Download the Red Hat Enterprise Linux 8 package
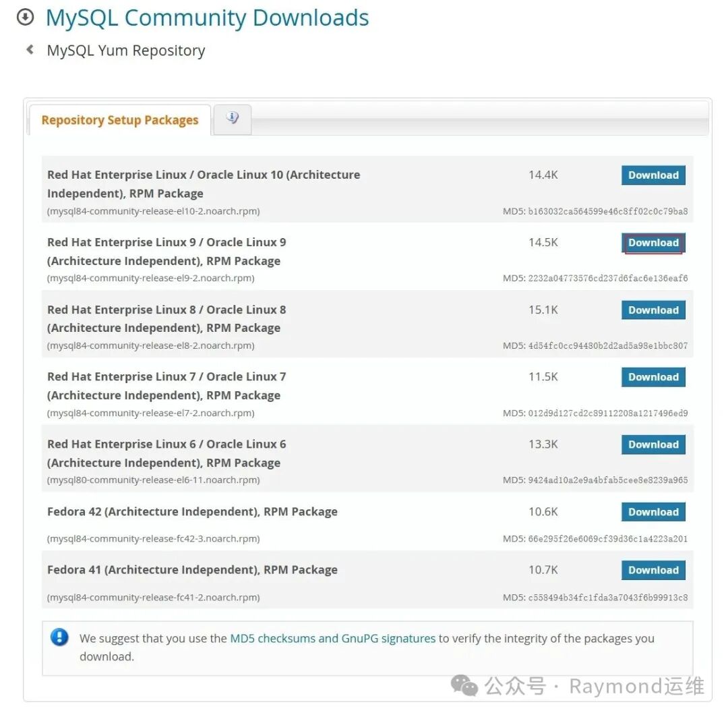728x715 pixels. pos(653,310)
